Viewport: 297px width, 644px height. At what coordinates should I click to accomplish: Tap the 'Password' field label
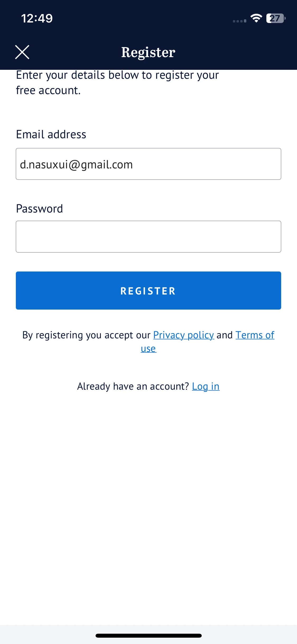click(x=40, y=209)
